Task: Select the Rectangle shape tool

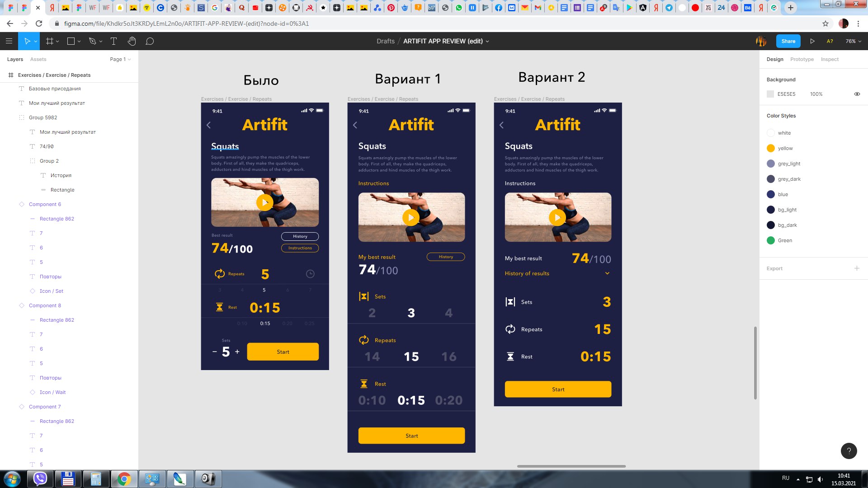Action: click(71, 41)
